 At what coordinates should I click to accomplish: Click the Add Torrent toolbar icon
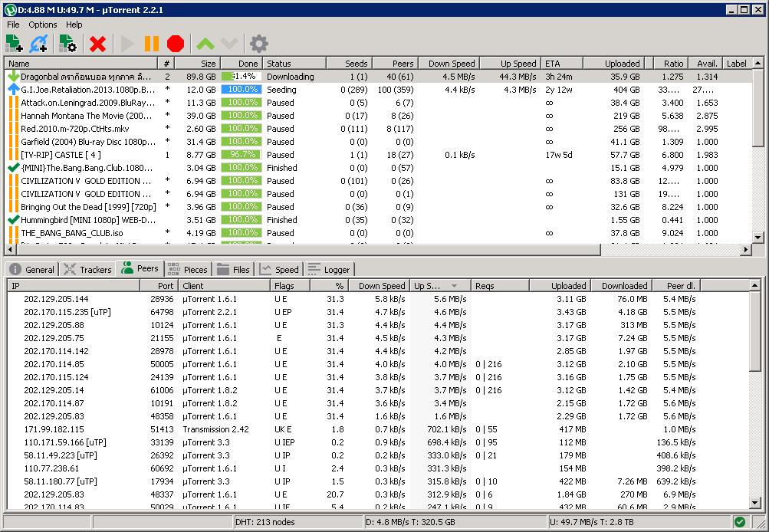coord(14,44)
